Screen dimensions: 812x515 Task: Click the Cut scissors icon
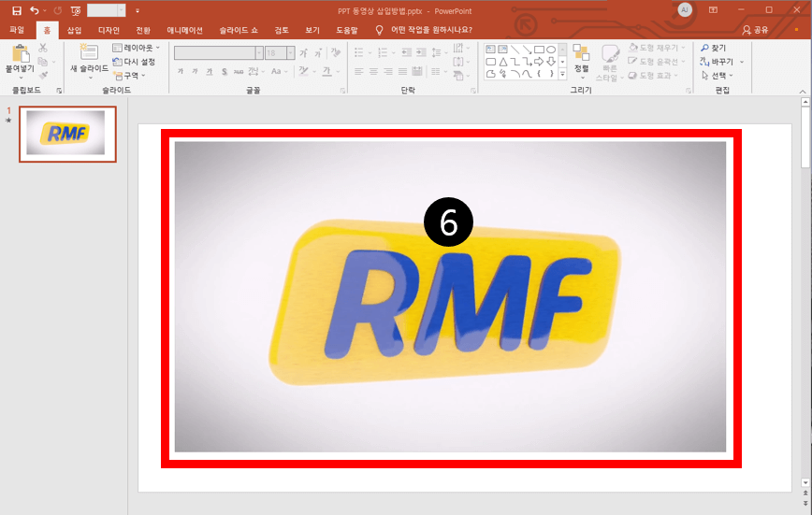pyautogui.click(x=43, y=49)
